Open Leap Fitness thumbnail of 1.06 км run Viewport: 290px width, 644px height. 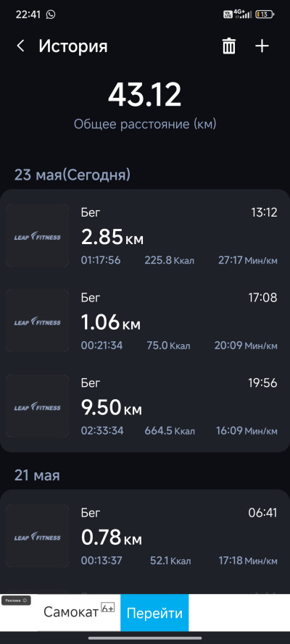(38, 321)
